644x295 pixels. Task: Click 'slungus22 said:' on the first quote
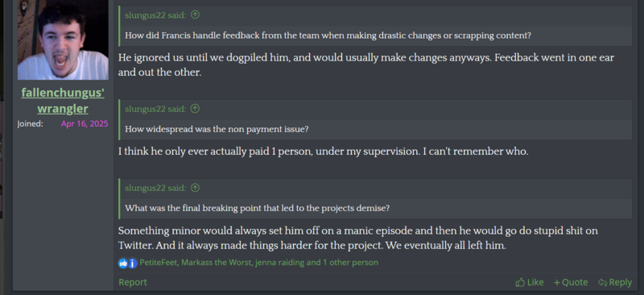pos(155,15)
